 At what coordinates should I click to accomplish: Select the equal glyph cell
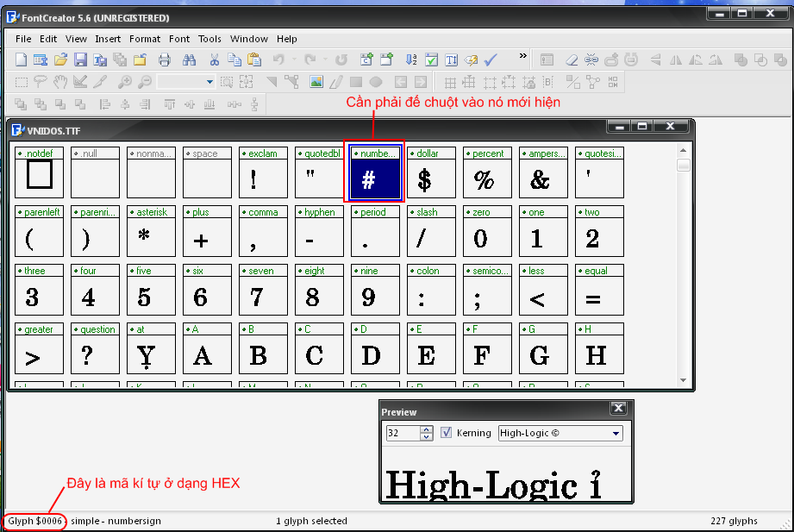coord(599,290)
